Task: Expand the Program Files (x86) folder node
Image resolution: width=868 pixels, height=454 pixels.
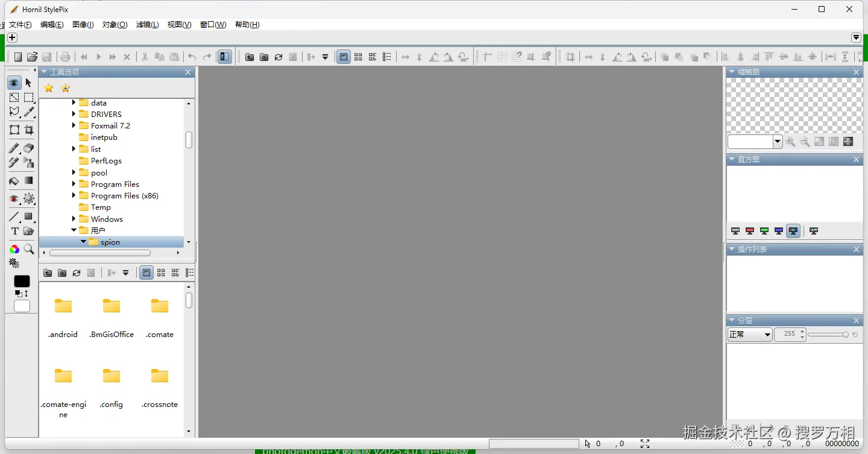Action: tap(74, 195)
